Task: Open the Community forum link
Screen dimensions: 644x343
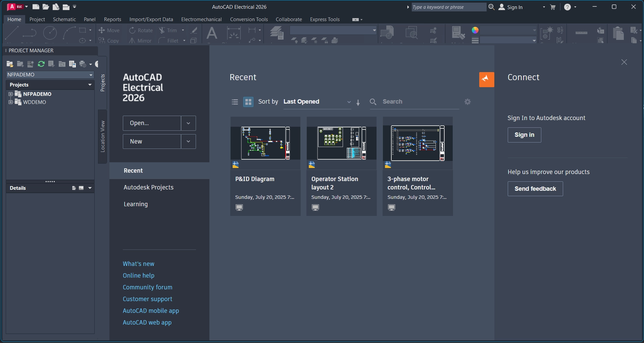Action: (148, 287)
